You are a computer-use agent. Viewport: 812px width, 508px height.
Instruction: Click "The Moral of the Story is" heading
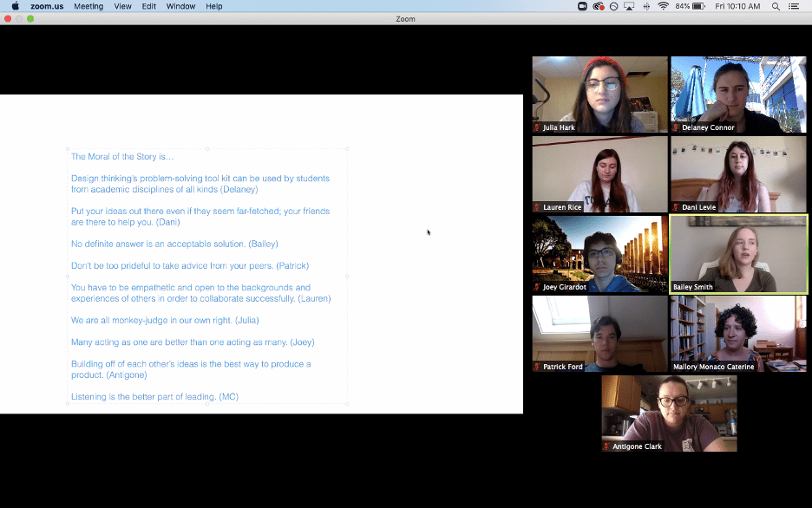click(x=122, y=157)
